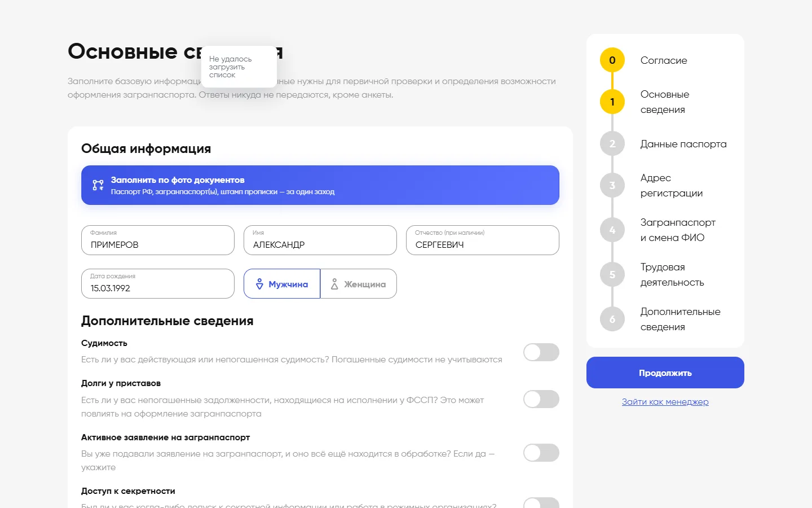Click step 5 gray circle

tap(612, 275)
